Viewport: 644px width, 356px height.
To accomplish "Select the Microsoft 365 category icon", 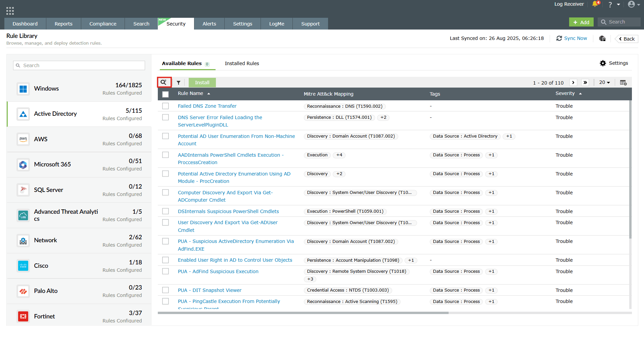I will pyautogui.click(x=23, y=165).
